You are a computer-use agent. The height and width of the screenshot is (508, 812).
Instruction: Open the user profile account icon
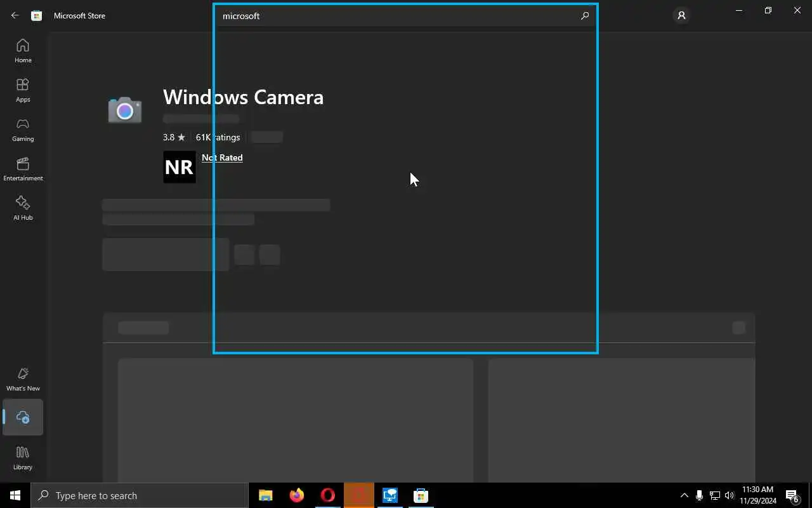click(x=681, y=15)
